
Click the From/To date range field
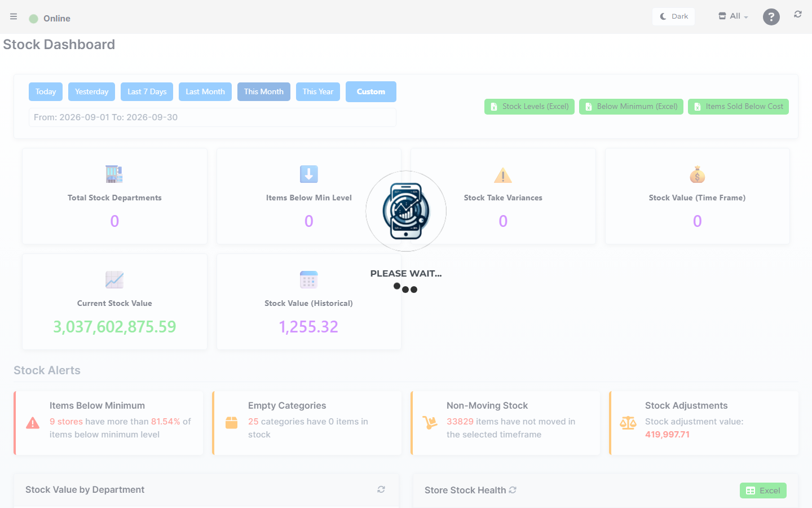pos(213,117)
